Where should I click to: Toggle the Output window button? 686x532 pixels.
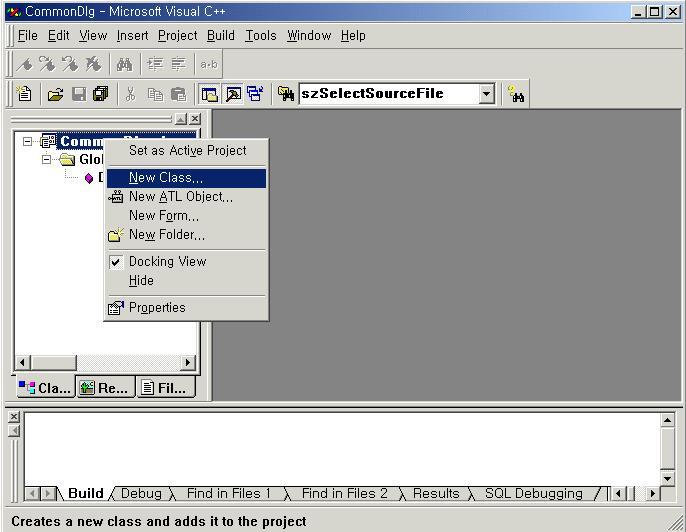[233, 94]
